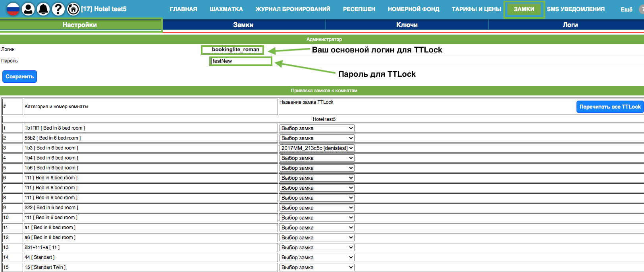Open the user profile icon
Image resolution: width=644 pixels, height=272 pixels.
28,9
